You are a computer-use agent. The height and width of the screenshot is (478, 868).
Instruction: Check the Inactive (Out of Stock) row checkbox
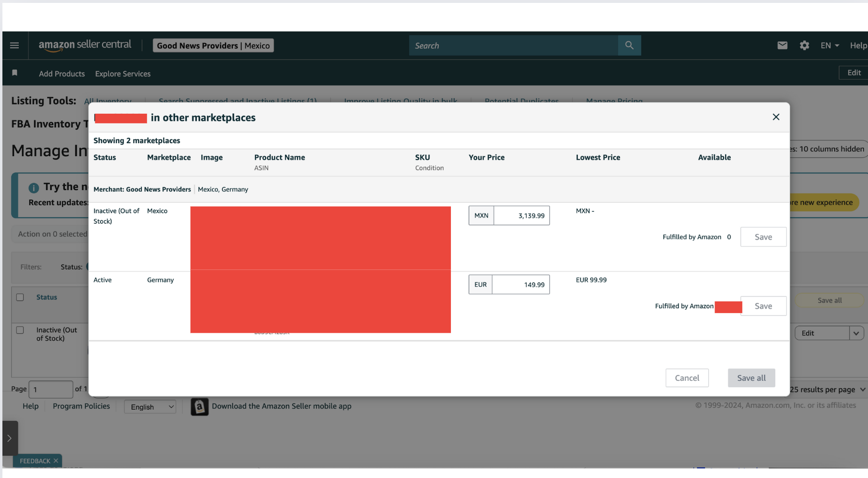pyautogui.click(x=20, y=330)
